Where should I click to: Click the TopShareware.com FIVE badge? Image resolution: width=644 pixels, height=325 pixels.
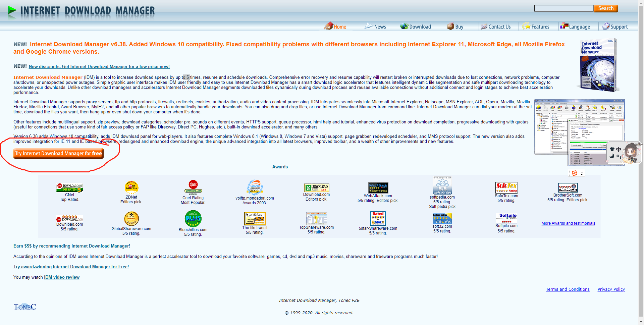click(x=317, y=219)
